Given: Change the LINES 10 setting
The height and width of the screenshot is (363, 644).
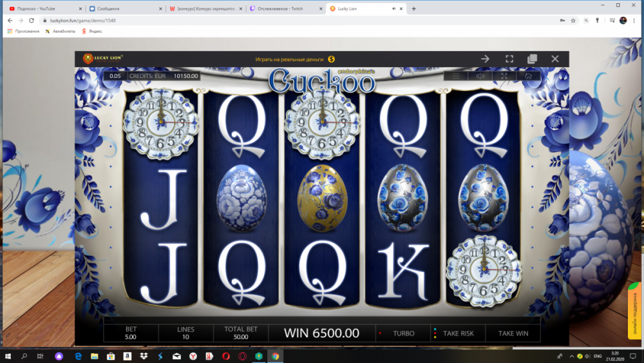Looking at the screenshot, I should 185,333.
